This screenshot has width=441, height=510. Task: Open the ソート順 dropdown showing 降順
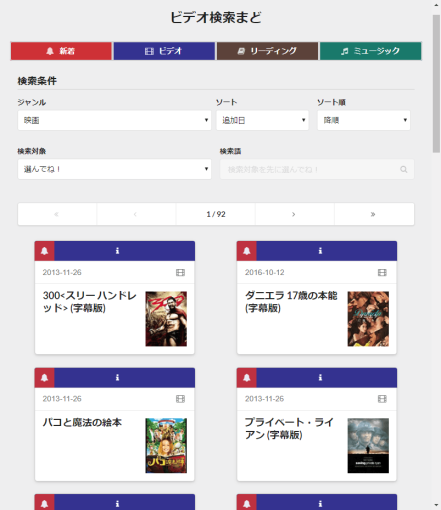[364, 120]
